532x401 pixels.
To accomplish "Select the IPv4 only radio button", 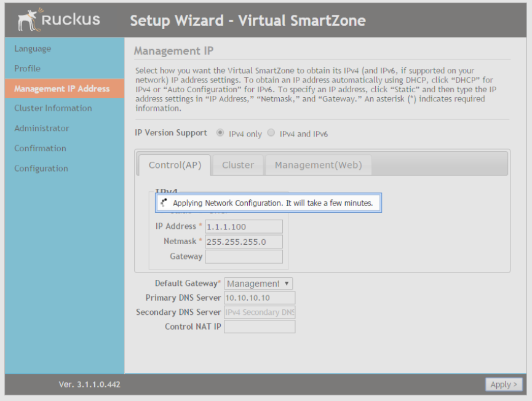I will click(x=220, y=133).
